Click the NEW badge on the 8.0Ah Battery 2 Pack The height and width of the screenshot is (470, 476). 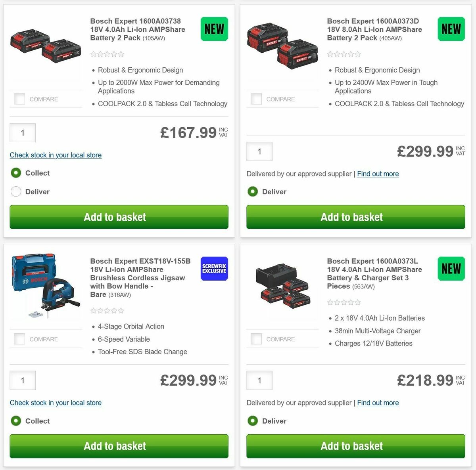tap(451, 29)
